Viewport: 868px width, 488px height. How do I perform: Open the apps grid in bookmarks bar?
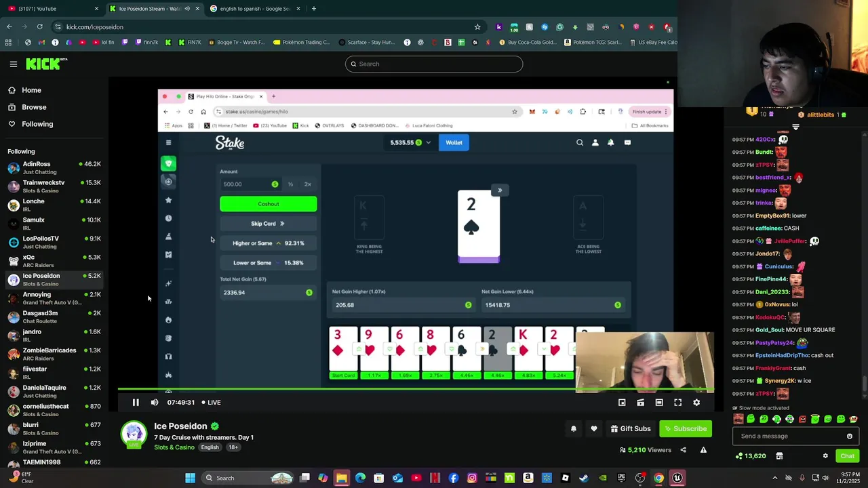point(8,43)
